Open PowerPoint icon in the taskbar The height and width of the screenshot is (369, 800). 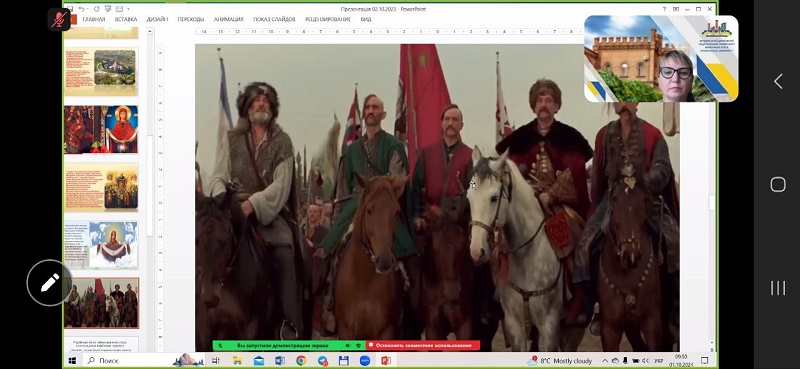[385, 361]
